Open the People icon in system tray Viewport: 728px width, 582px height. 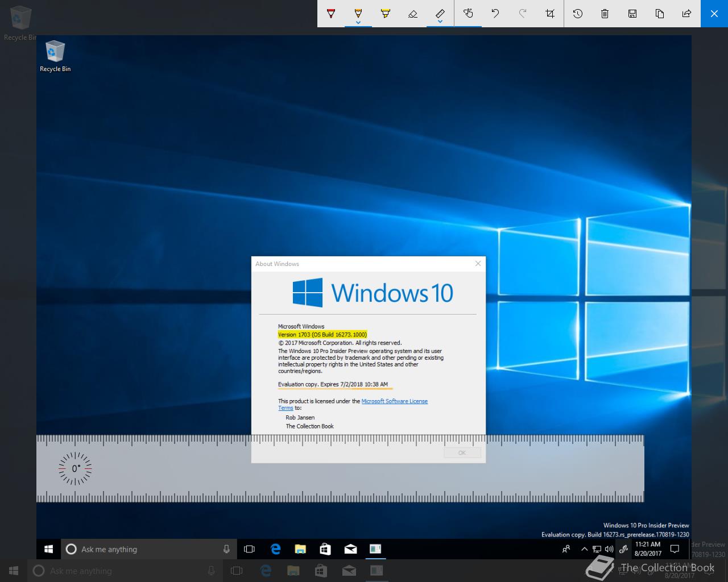(566, 549)
